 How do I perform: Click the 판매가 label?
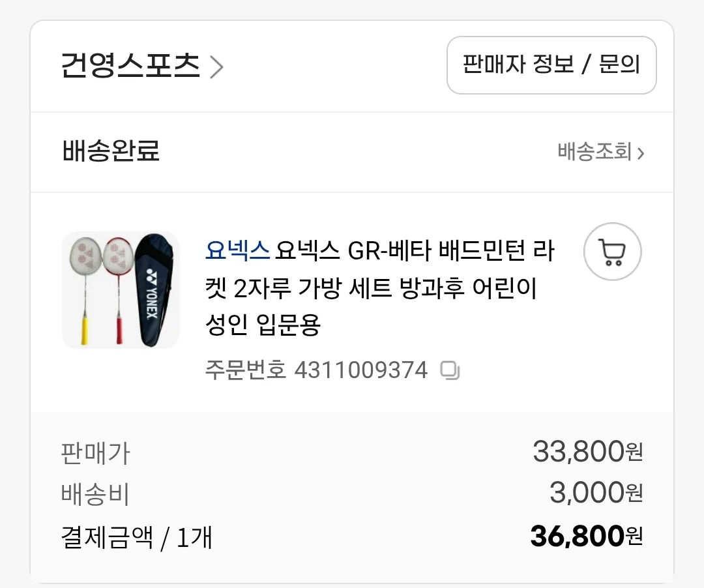(x=96, y=453)
